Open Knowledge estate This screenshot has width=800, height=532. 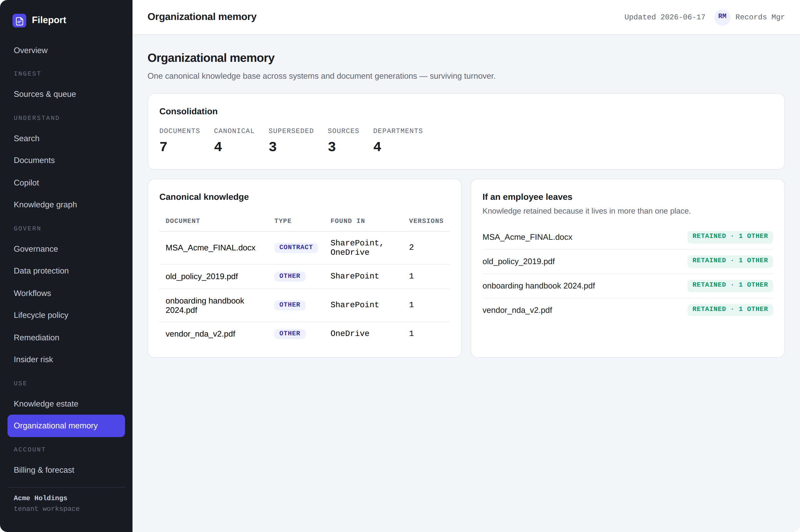pyautogui.click(x=66, y=404)
